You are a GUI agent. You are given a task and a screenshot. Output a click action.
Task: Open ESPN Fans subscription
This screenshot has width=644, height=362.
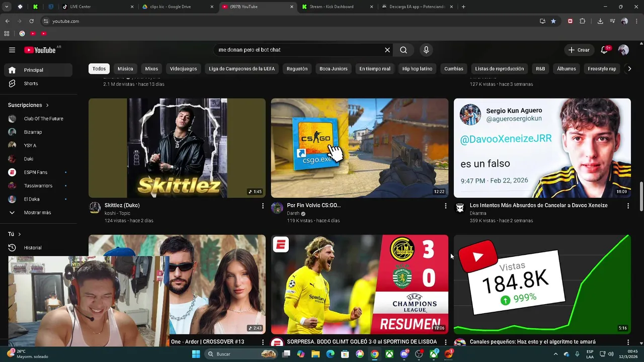(39, 172)
